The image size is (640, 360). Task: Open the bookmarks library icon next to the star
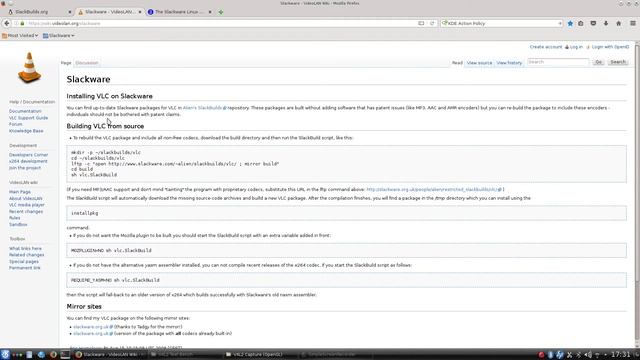[x=581, y=23]
